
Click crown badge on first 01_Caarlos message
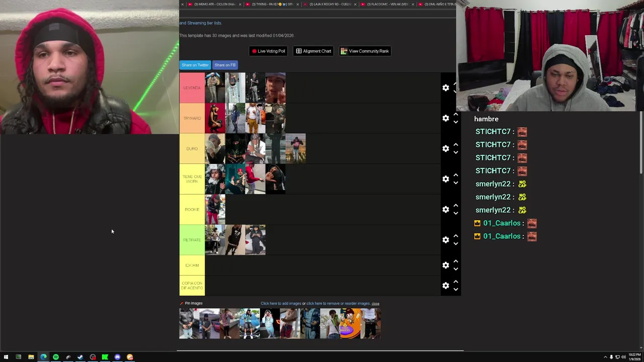point(477,223)
